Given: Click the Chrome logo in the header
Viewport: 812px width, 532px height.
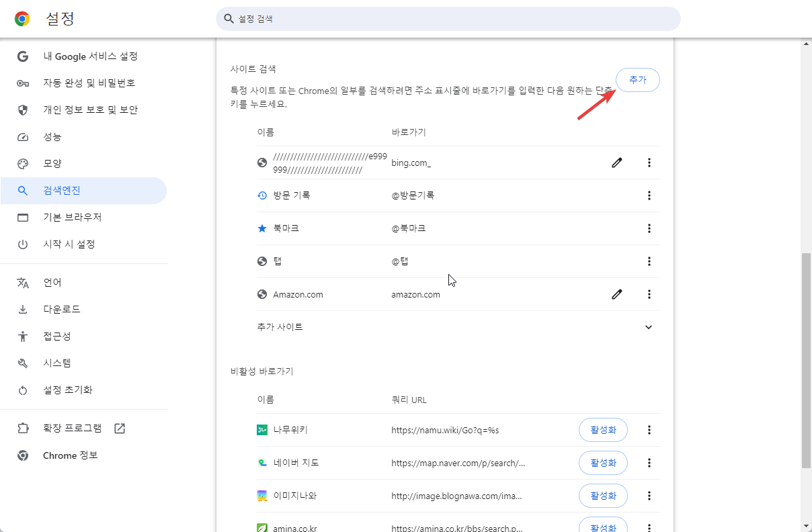Looking at the screenshot, I should 21,18.
